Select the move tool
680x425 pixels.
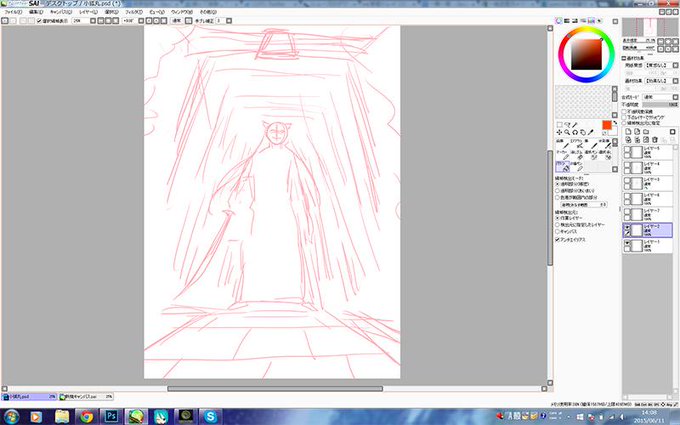click(x=559, y=132)
